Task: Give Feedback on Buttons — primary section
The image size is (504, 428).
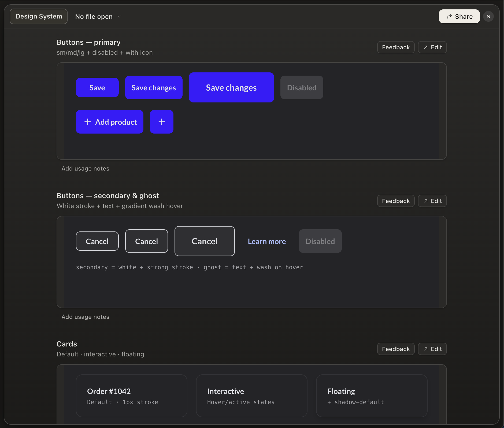Action: (396, 47)
